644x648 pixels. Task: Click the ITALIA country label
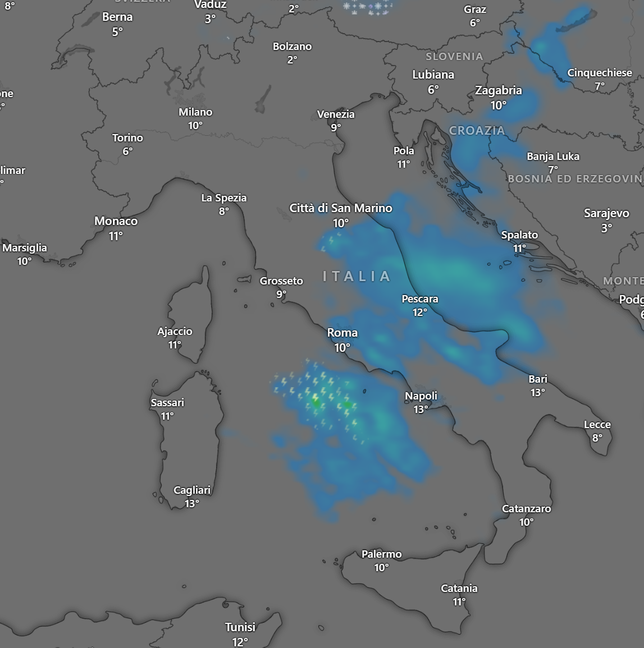click(357, 276)
